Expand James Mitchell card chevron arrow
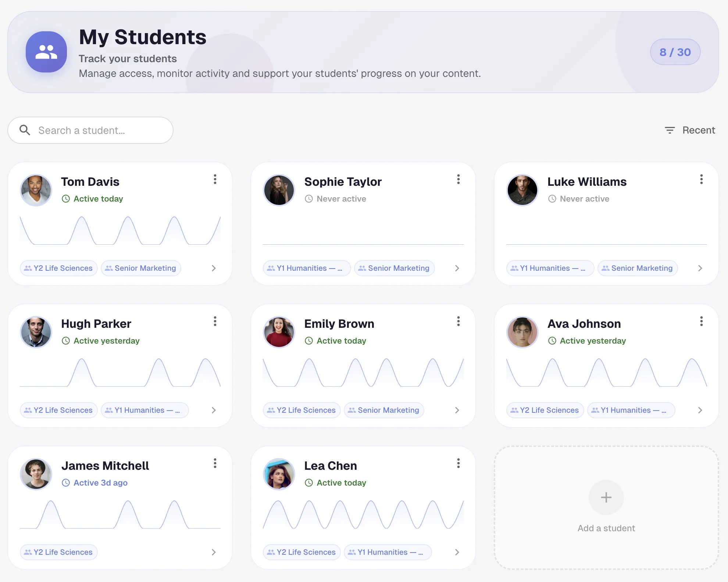This screenshot has height=582, width=728. point(214,552)
